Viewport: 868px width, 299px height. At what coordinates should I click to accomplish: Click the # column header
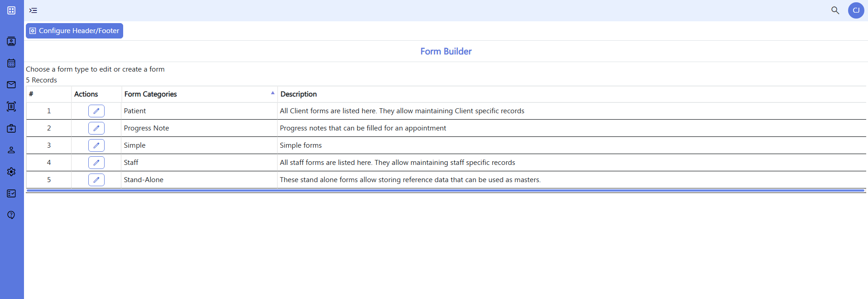coord(49,94)
